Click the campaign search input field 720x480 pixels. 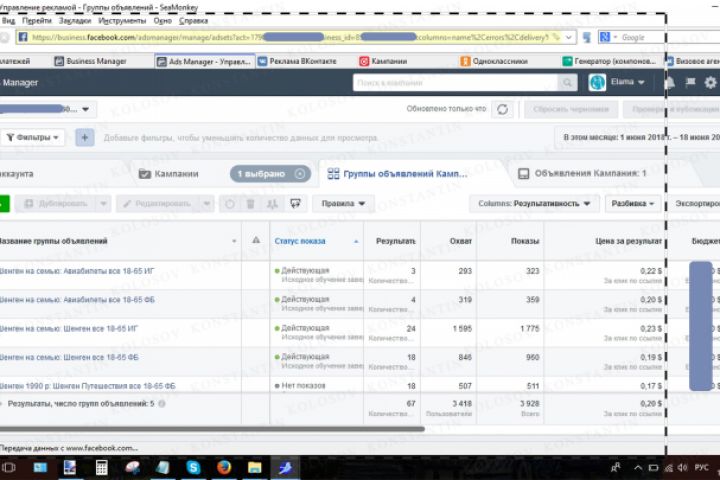[x=456, y=83]
